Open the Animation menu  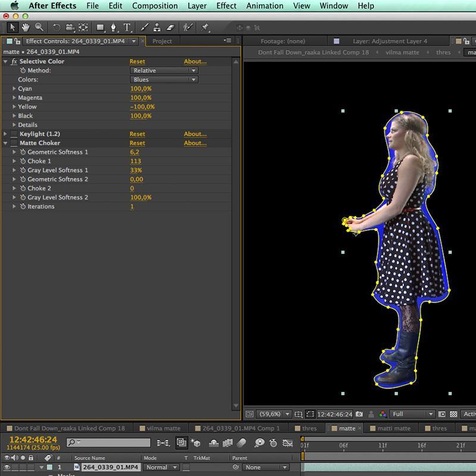(x=265, y=6)
